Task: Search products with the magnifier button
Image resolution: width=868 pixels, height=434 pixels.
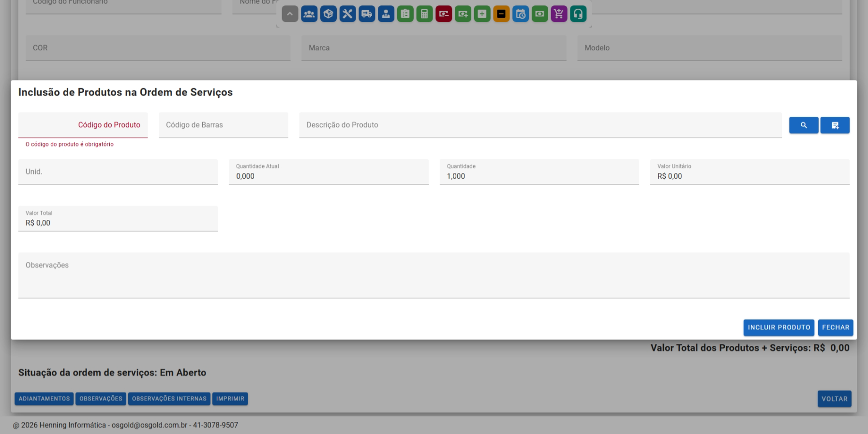Action: click(803, 125)
